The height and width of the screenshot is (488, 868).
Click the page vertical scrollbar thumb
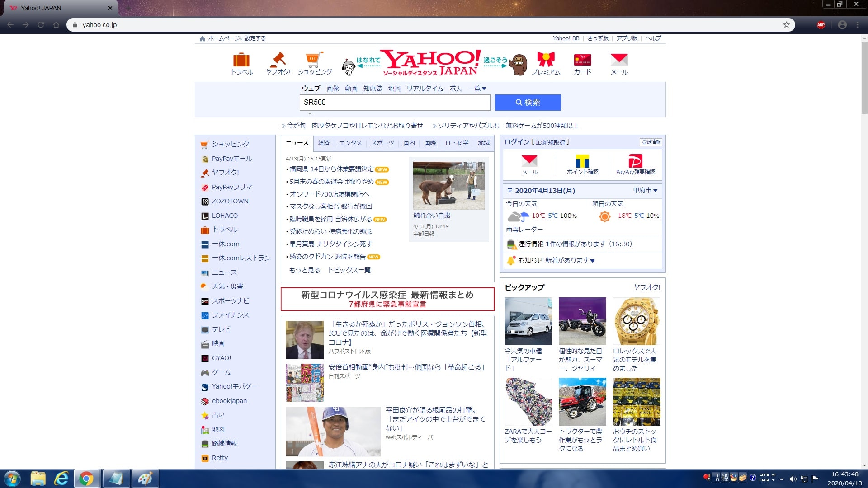864,77
